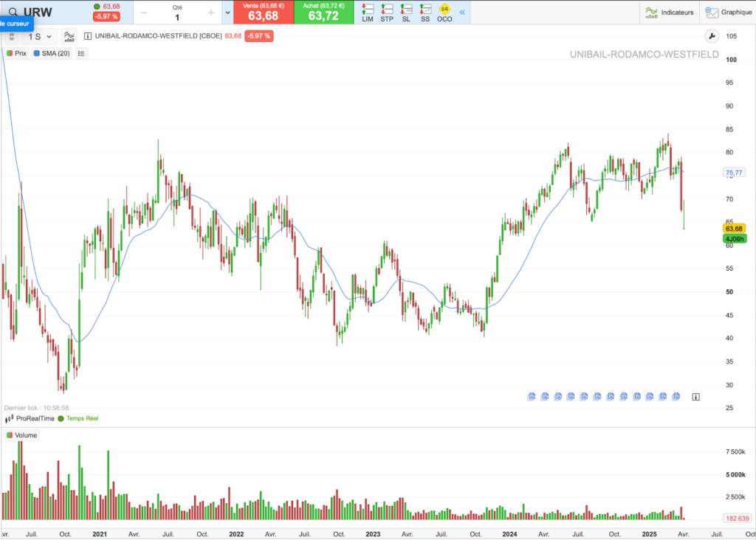This screenshot has height=540, width=756.
Task: Click the ProRealTime label
Action: [35, 418]
